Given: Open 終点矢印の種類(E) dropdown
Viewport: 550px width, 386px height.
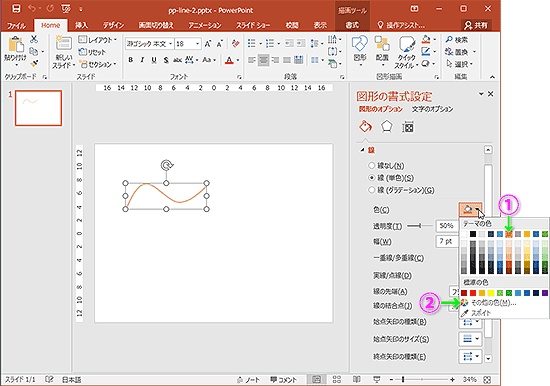Looking at the screenshot, I should [x=470, y=357].
